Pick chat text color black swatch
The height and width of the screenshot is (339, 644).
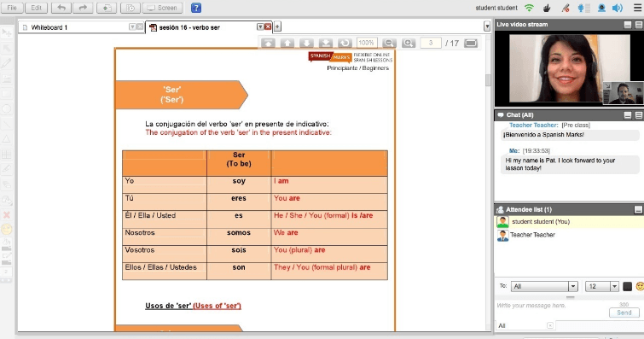pyautogui.click(x=627, y=286)
